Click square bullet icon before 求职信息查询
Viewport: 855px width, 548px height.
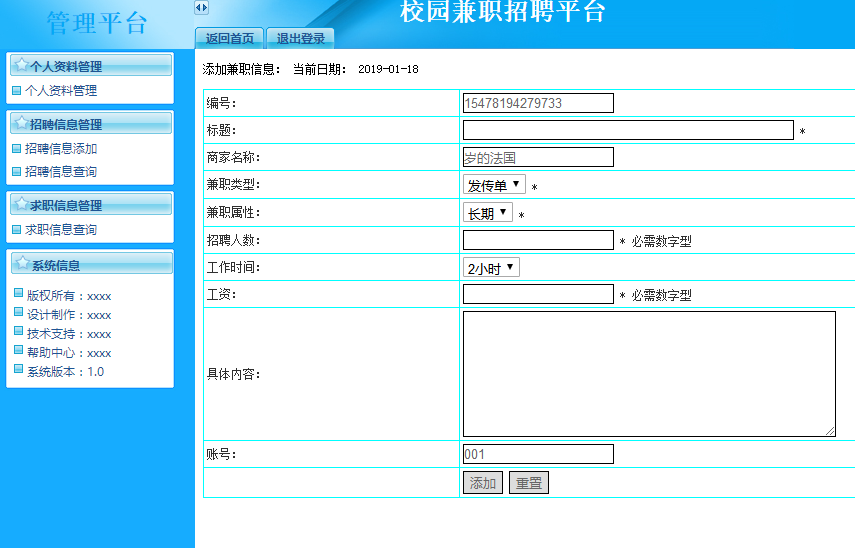pyautogui.click(x=16, y=230)
